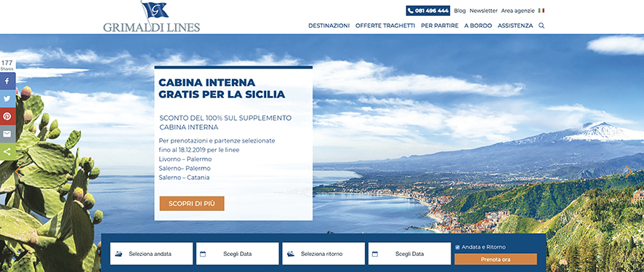Select the Italian flag language icon
Viewport: 644px width, 272px height.
click(x=542, y=11)
